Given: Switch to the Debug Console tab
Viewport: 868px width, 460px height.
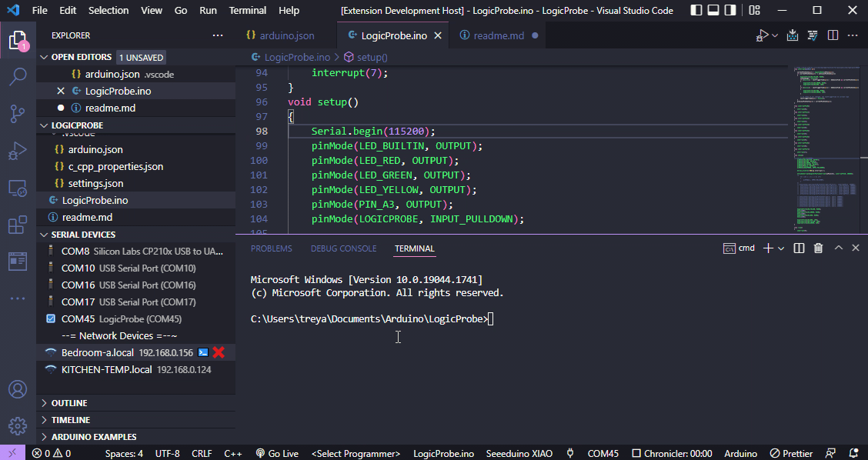Looking at the screenshot, I should click(343, 248).
